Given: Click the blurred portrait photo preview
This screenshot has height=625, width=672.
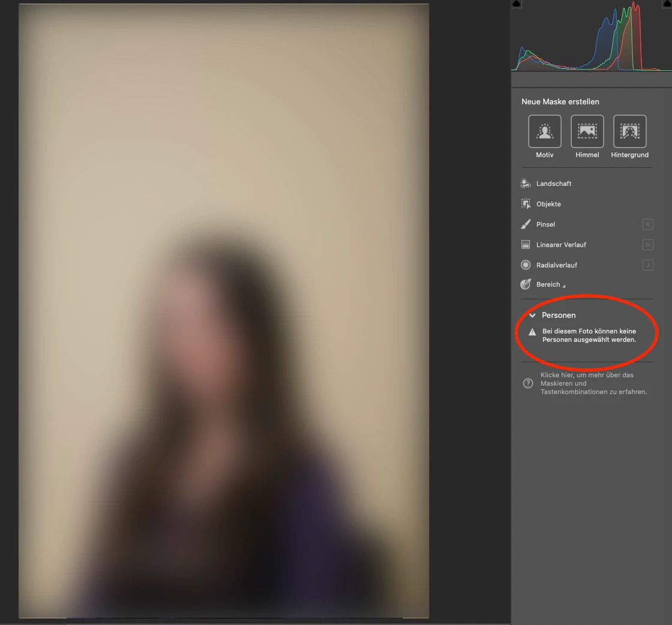Looking at the screenshot, I should [x=224, y=311].
